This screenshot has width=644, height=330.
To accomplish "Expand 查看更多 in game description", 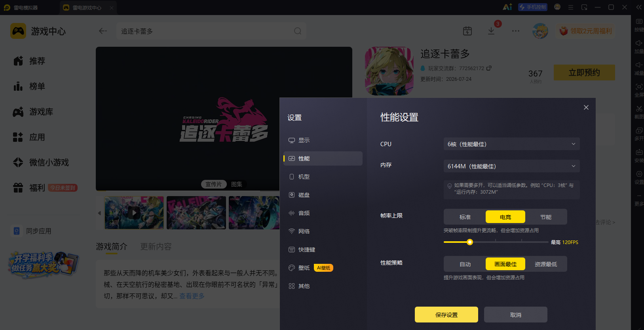I will coord(192,296).
